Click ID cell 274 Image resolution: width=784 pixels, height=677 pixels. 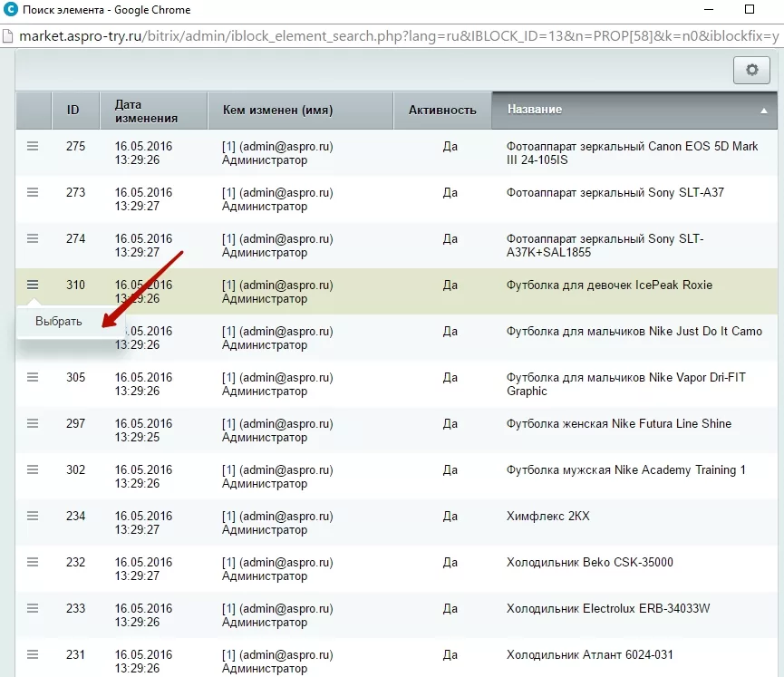tap(75, 239)
